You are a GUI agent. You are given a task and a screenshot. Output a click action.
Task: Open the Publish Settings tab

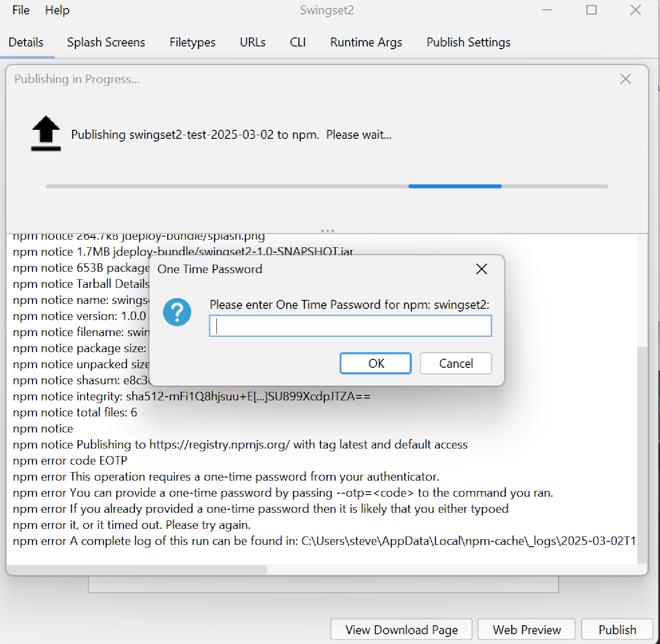[x=468, y=42]
